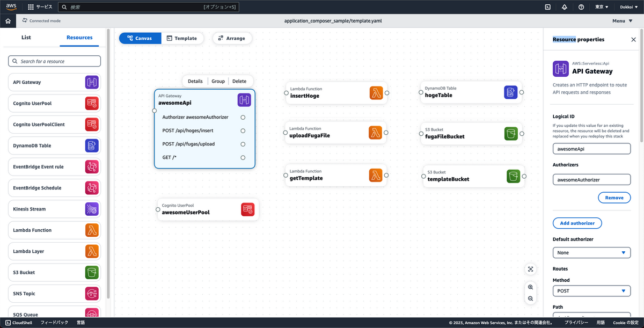
Task: Open Cookie の設定 link
Action: pos(625,323)
